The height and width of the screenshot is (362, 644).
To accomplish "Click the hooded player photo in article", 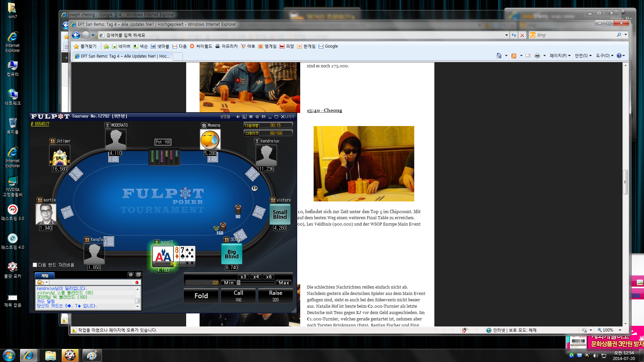I will [x=364, y=164].
